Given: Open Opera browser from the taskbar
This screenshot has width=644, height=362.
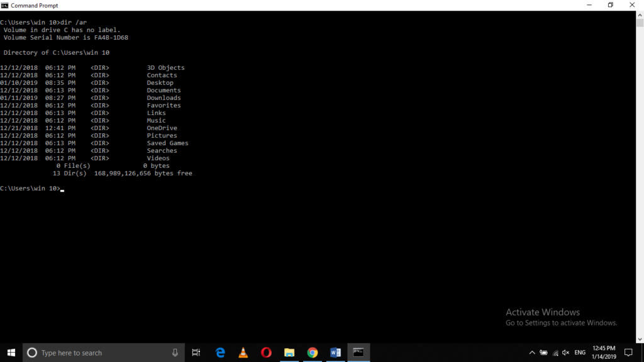Looking at the screenshot, I should [266, 353].
